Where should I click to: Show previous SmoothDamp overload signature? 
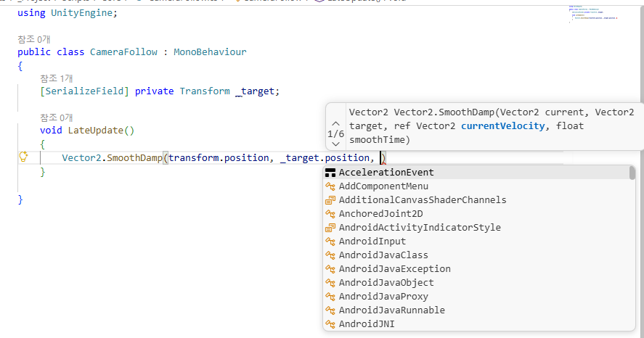(335, 123)
